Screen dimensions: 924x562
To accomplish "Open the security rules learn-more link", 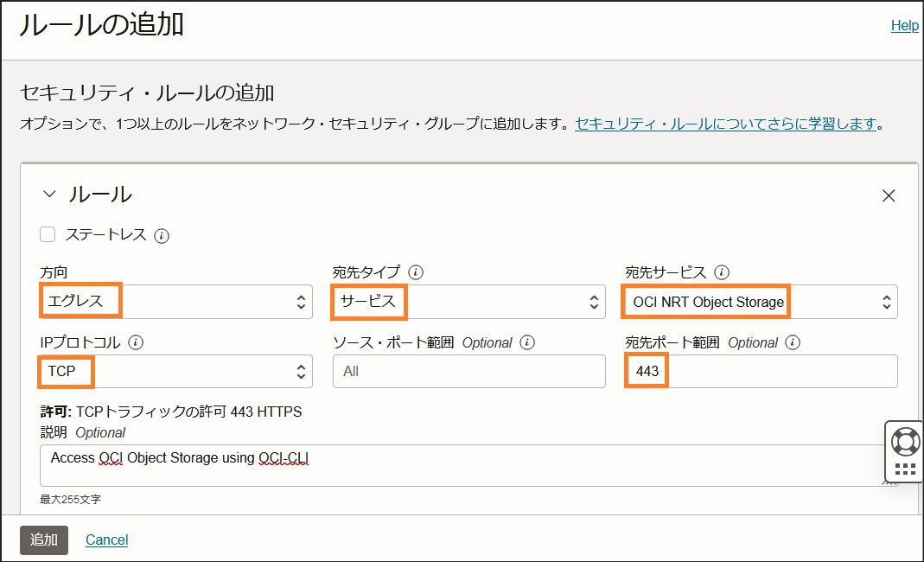I will pos(725,124).
